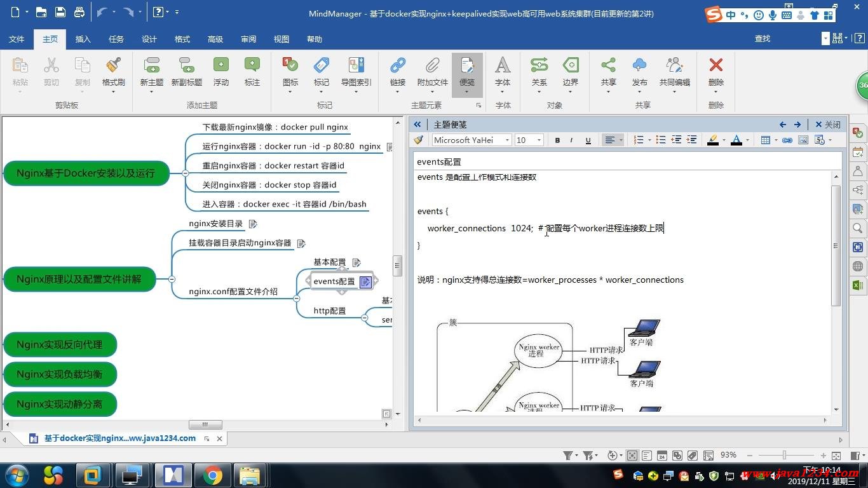Collapse the nginx.conf配置文件介绍 node
This screenshot has width=868, height=488.
click(x=296, y=298)
